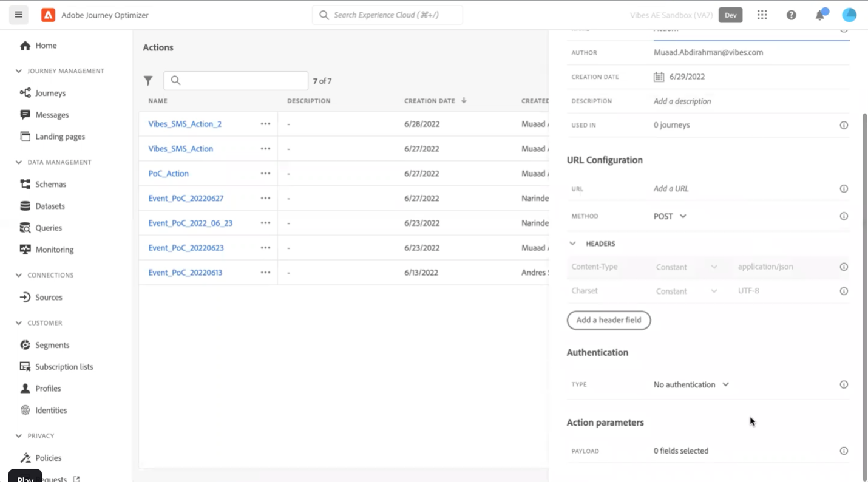Open the hamburger navigation menu
The height and width of the screenshot is (484, 868).
point(19,15)
